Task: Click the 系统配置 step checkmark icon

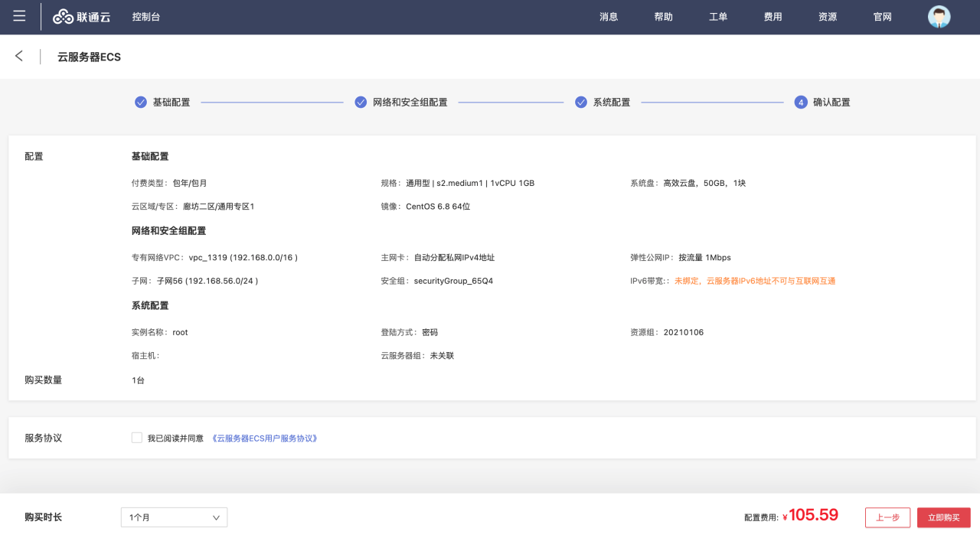Action: coord(581,102)
